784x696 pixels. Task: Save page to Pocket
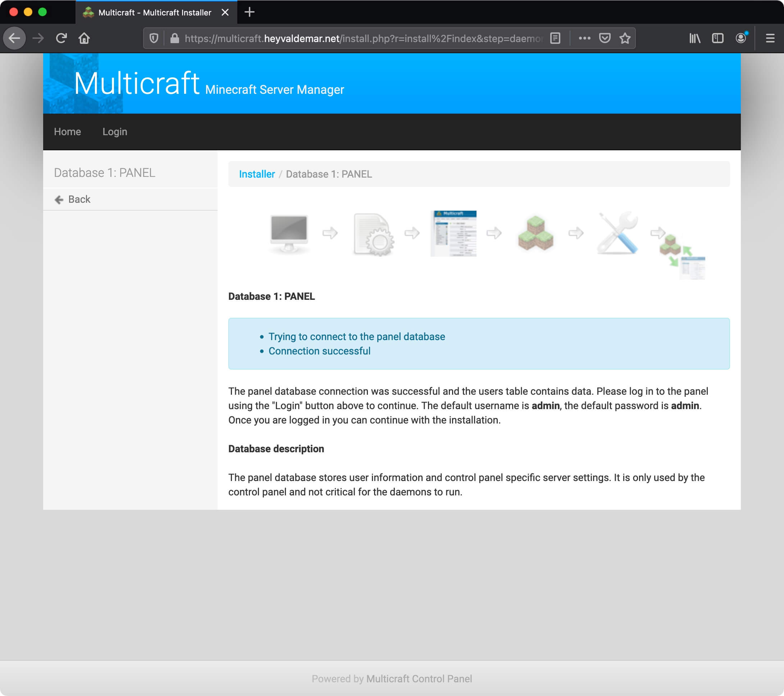[x=605, y=38]
